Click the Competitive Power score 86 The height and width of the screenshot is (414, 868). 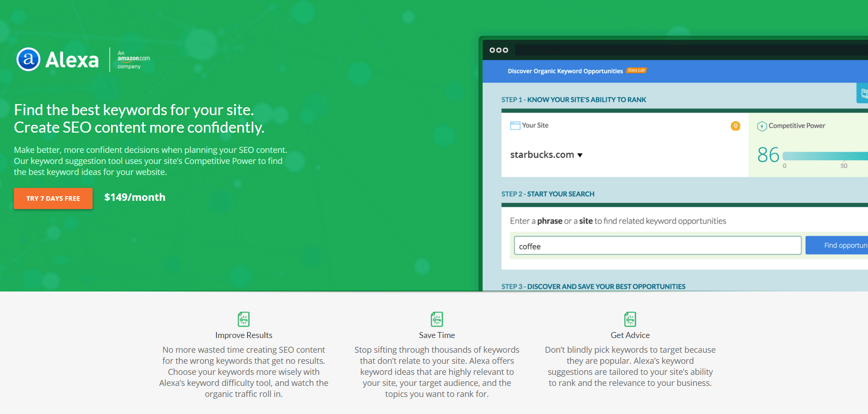[768, 155]
